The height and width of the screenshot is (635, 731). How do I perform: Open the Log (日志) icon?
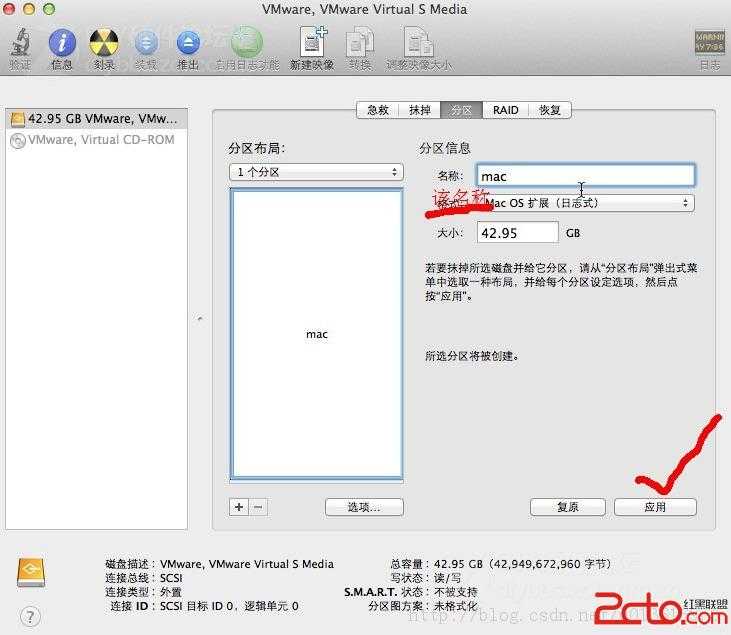710,42
